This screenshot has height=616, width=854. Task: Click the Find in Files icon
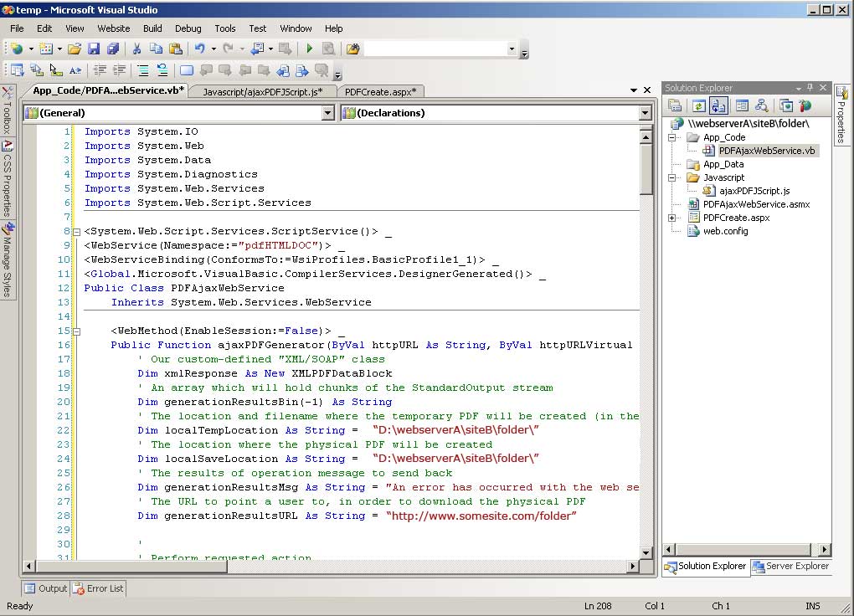coord(352,49)
